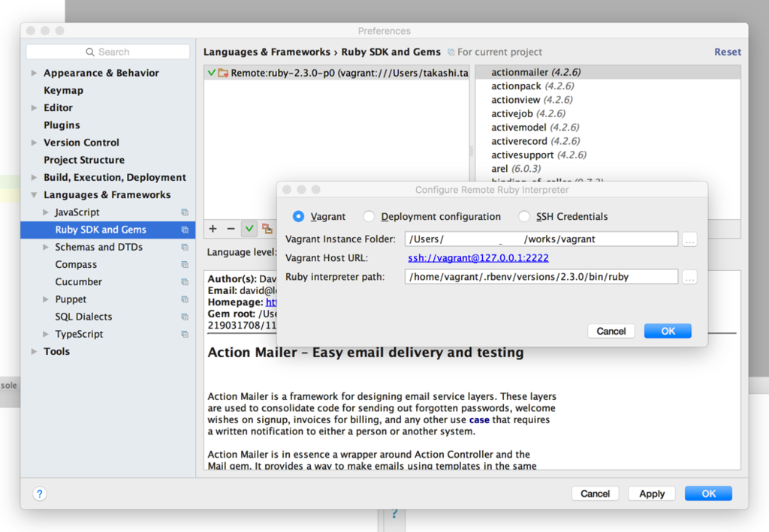Screen dimensions: 769x532
Task: Click the search magnifier icon
Action: point(90,52)
